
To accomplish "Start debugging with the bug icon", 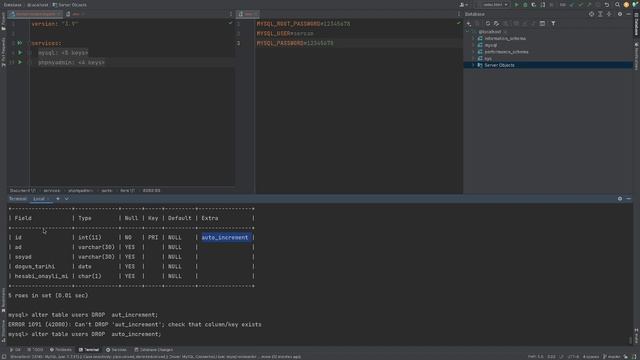I will click(x=525, y=5).
